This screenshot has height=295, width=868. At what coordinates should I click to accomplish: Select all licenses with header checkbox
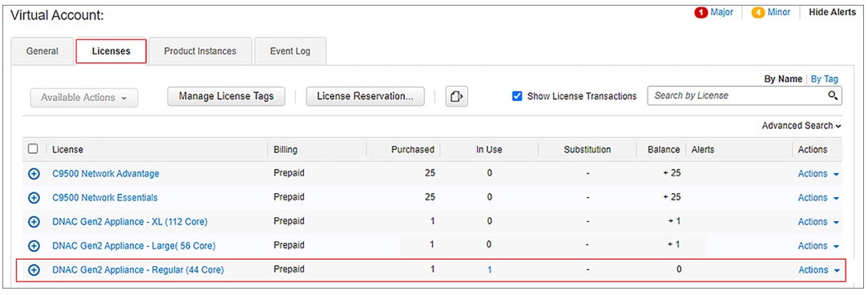pyautogui.click(x=33, y=149)
